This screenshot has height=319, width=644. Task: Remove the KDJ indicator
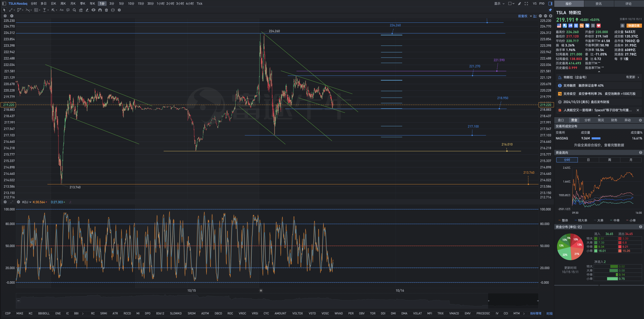click(18, 202)
